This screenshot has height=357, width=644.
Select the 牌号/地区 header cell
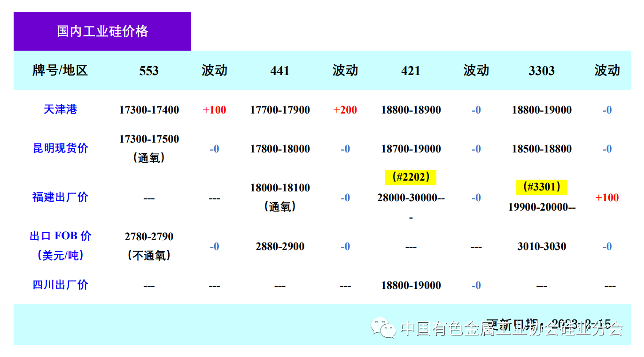pos(60,70)
